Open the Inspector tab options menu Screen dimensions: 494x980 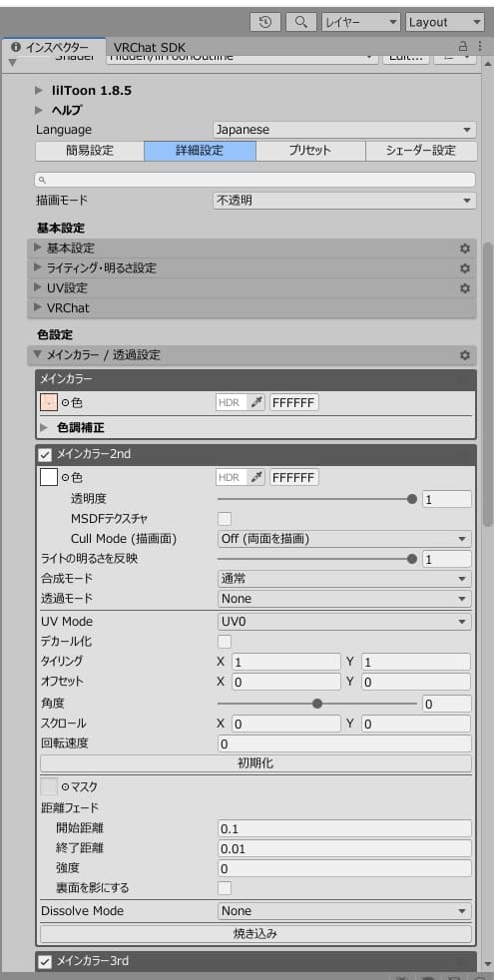[x=480, y=46]
